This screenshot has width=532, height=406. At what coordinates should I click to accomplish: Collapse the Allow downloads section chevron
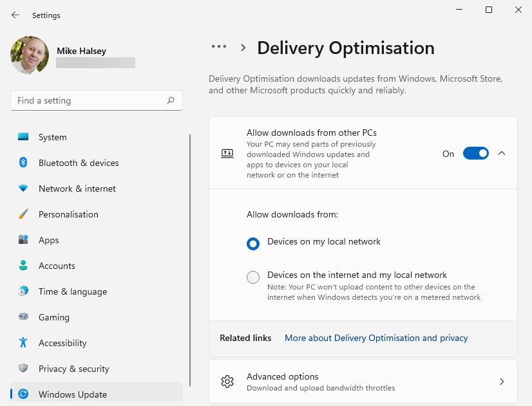pos(502,154)
